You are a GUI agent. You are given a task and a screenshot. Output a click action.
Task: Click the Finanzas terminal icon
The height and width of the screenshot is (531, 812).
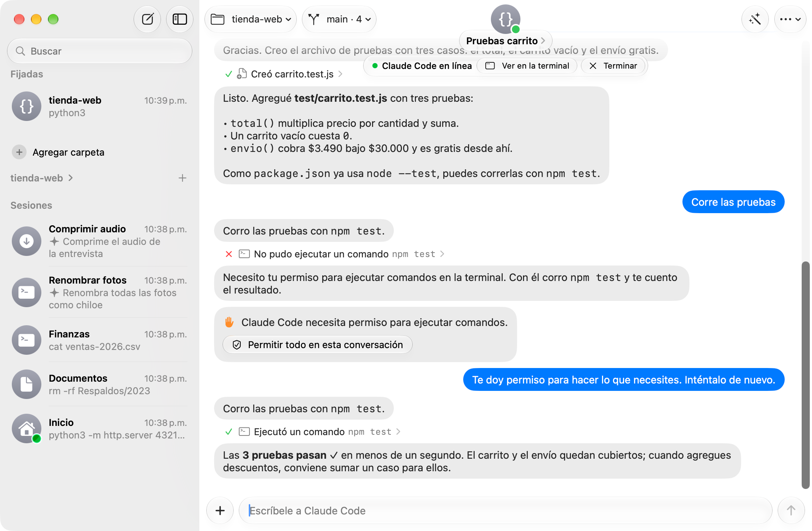point(27,340)
